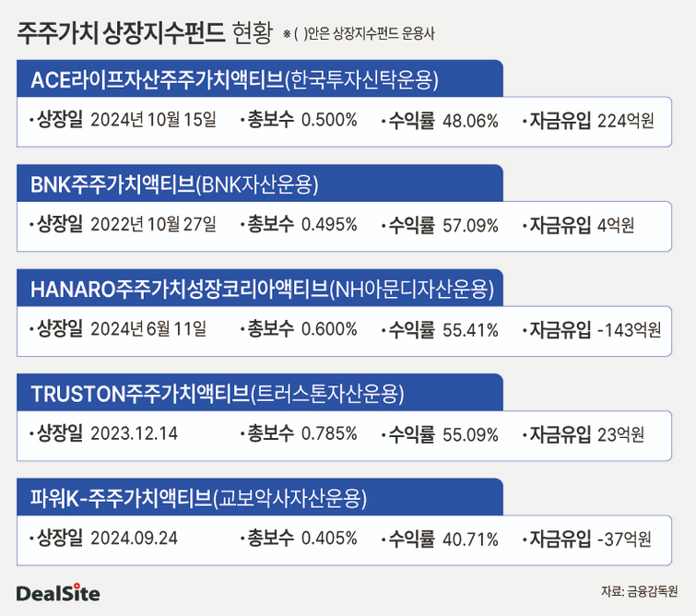The width and height of the screenshot is (696, 616).
Task: Click the listing date 2022년 10월 27일
Action: (153, 225)
